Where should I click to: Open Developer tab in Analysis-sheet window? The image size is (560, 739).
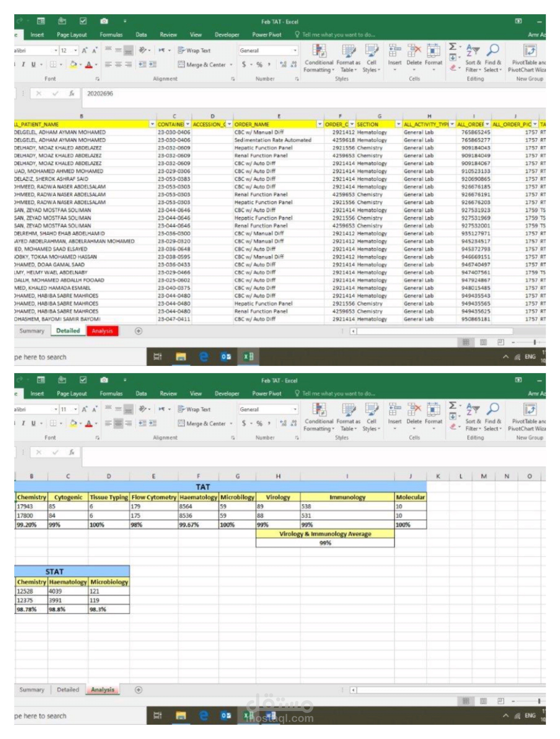coord(227,393)
